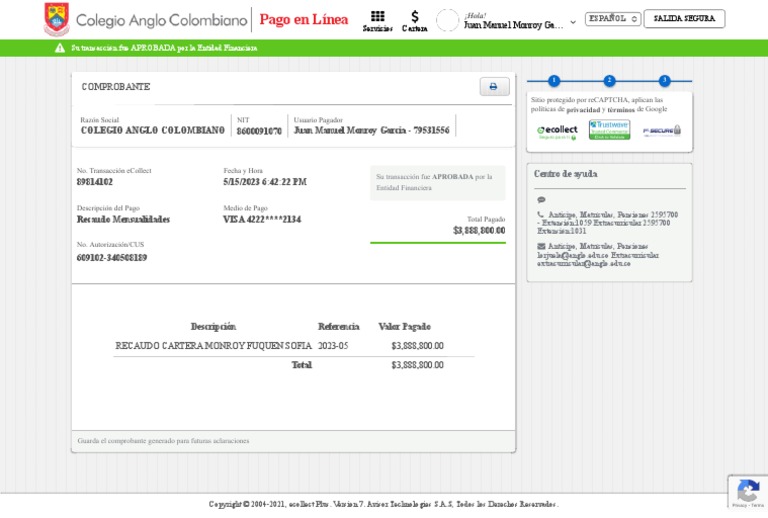Click the warning icon in green banner
Screen dimensions: 768x518
(x=60, y=47)
